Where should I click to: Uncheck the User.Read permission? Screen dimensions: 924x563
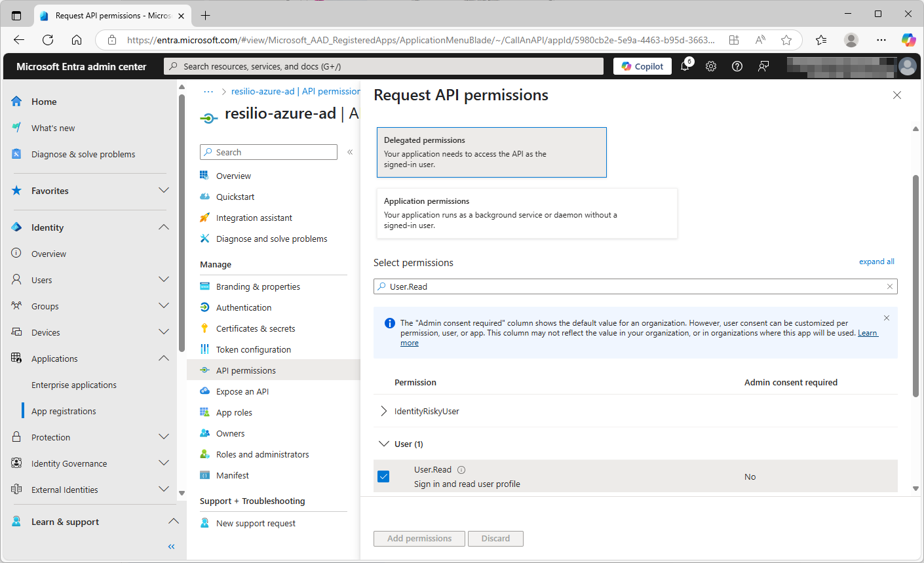click(383, 476)
